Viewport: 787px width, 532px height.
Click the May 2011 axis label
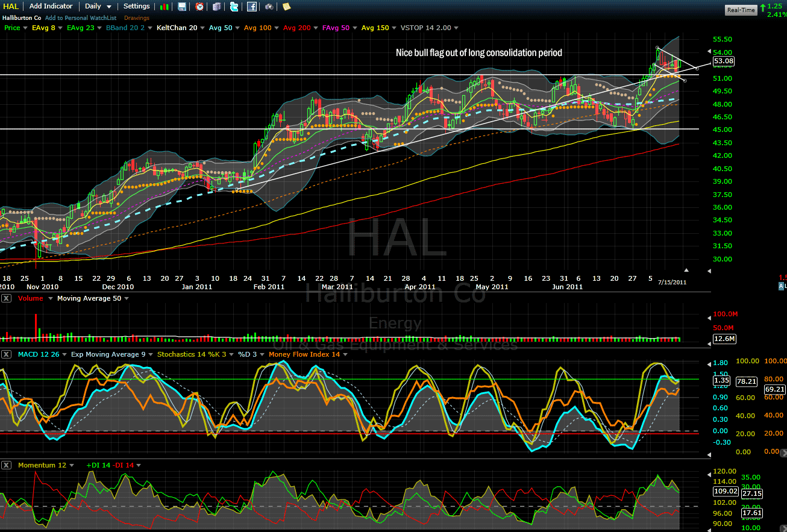[x=492, y=287]
